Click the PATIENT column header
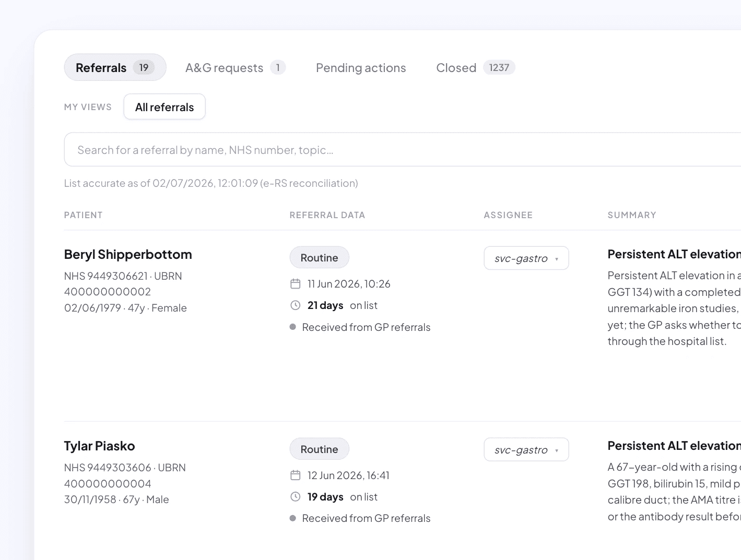Screen dimensions: 741x560 84,215
